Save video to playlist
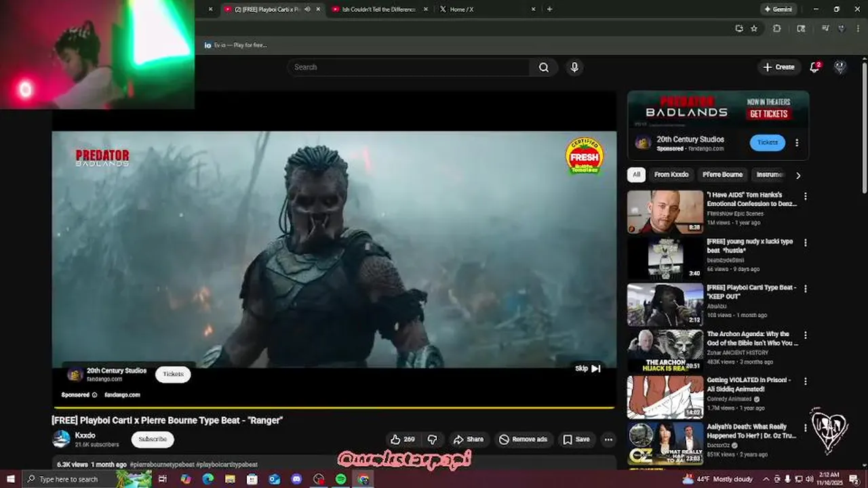The width and height of the screenshot is (868, 488). pyautogui.click(x=576, y=439)
